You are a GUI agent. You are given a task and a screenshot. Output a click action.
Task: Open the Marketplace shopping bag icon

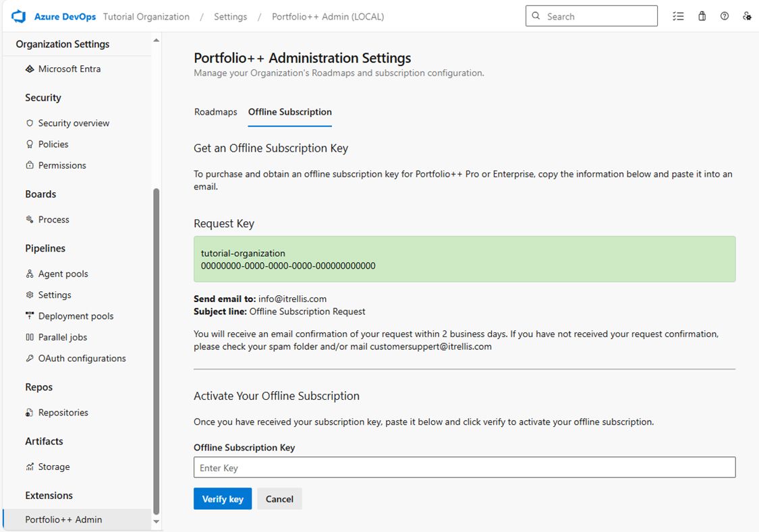click(x=702, y=16)
